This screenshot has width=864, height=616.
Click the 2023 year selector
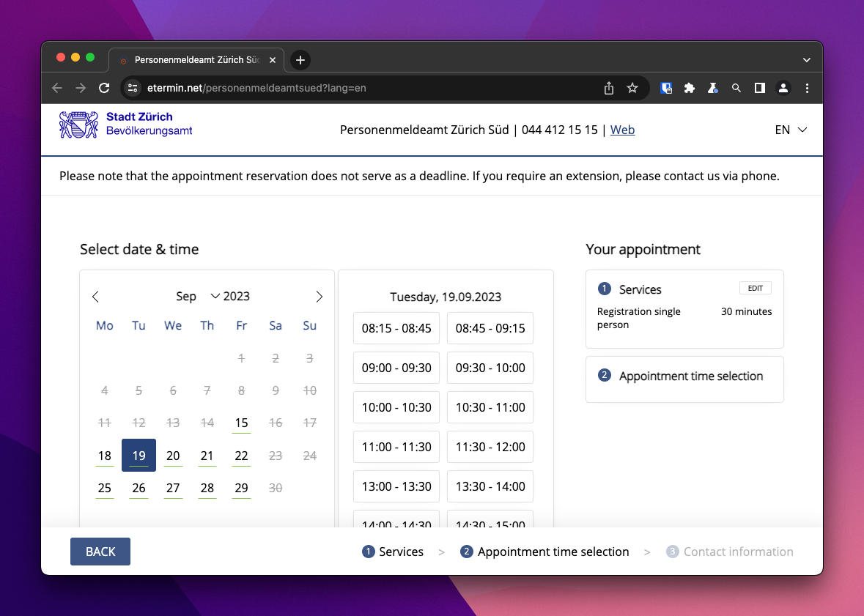point(237,297)
